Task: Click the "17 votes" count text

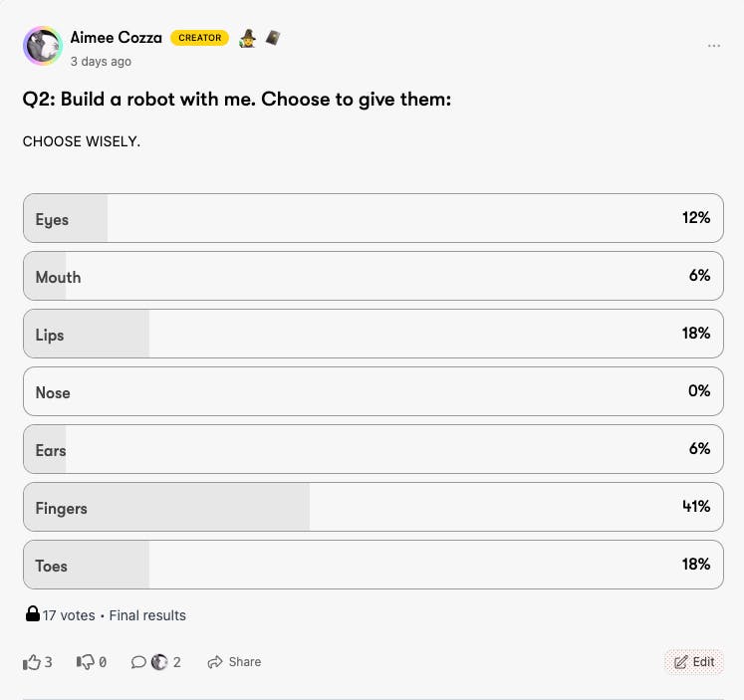Action: 69,615
